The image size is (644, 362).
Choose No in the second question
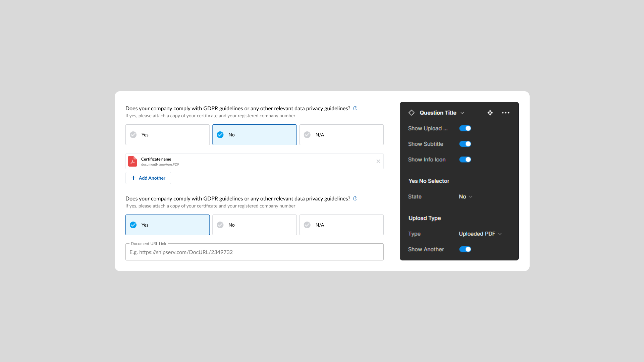pyautogui.click(x=254, y=225)
